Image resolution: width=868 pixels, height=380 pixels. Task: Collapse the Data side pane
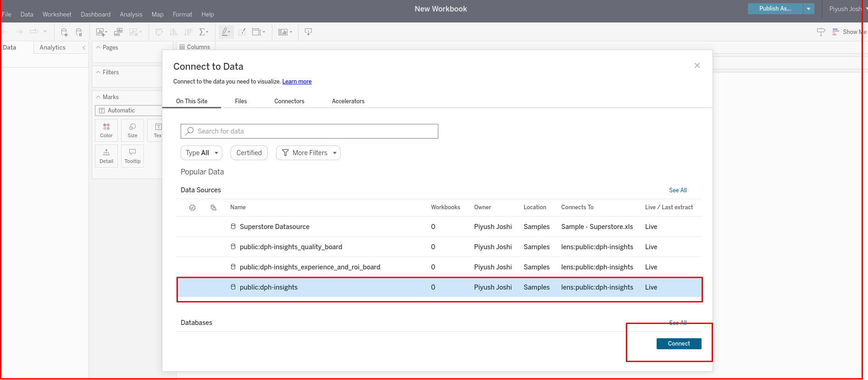84,48
